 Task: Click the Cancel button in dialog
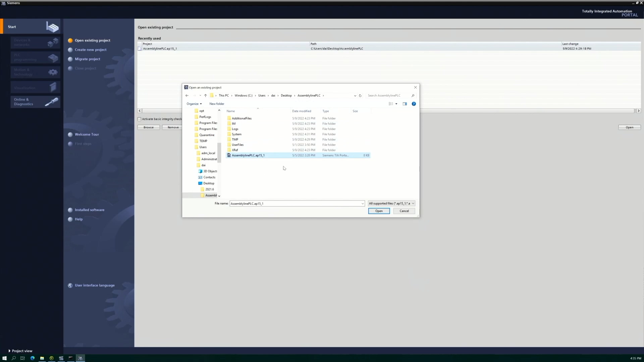pyautogui.click(x=404, y=211)
